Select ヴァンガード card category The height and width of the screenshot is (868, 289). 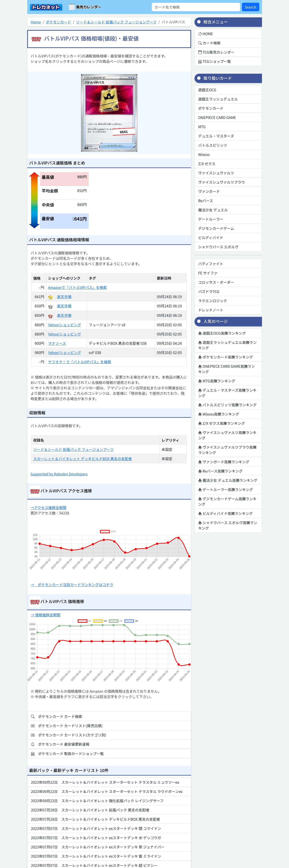point(228,191)
